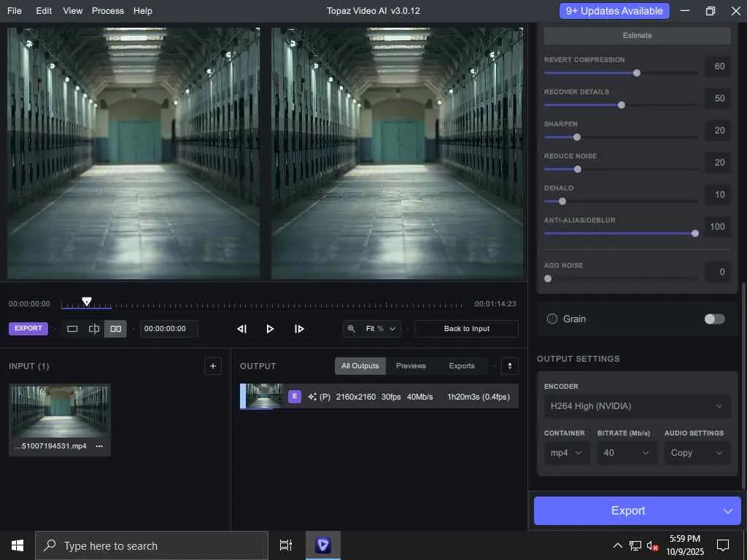Open Task View on the taskbar
The image size is (747, 560).
pos(286,545)
